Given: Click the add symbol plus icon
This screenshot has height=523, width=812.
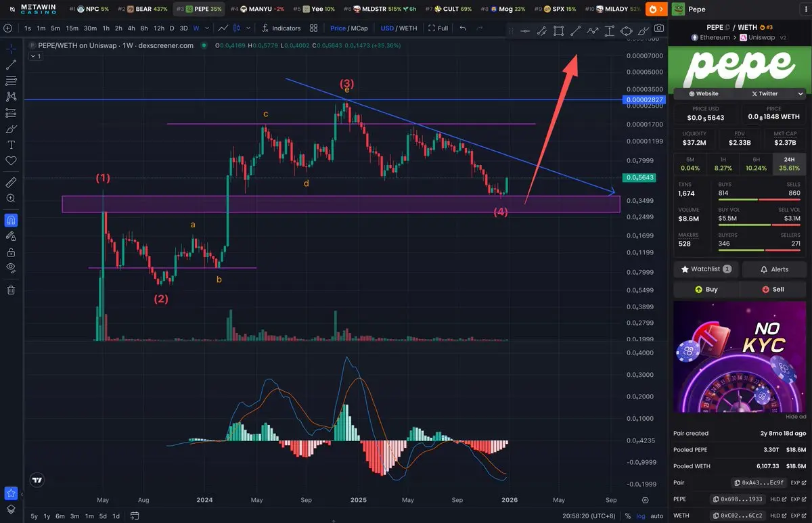Looking at the screenshot, I should coord(7,28).
